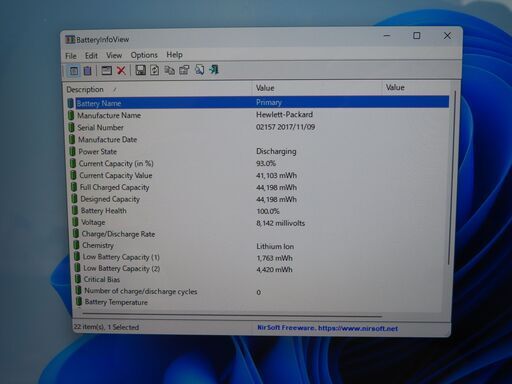
Task: Click the green Exit toolbar icon
Action: 214,70
